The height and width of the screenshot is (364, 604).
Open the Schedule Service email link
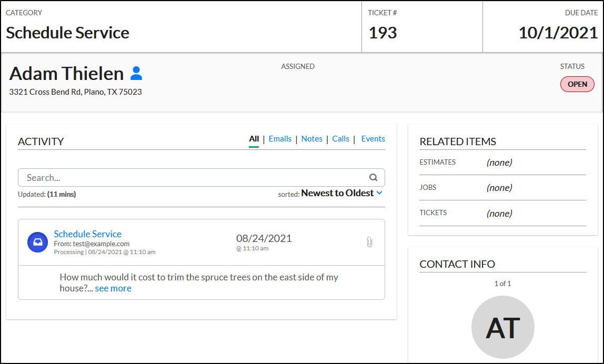(87, 234)
